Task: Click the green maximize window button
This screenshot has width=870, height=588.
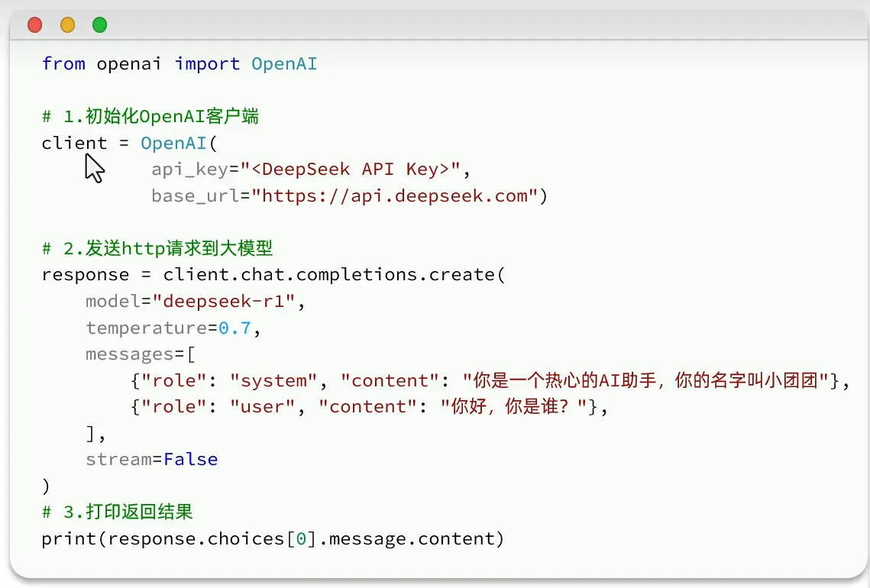Action: [99, 25]
